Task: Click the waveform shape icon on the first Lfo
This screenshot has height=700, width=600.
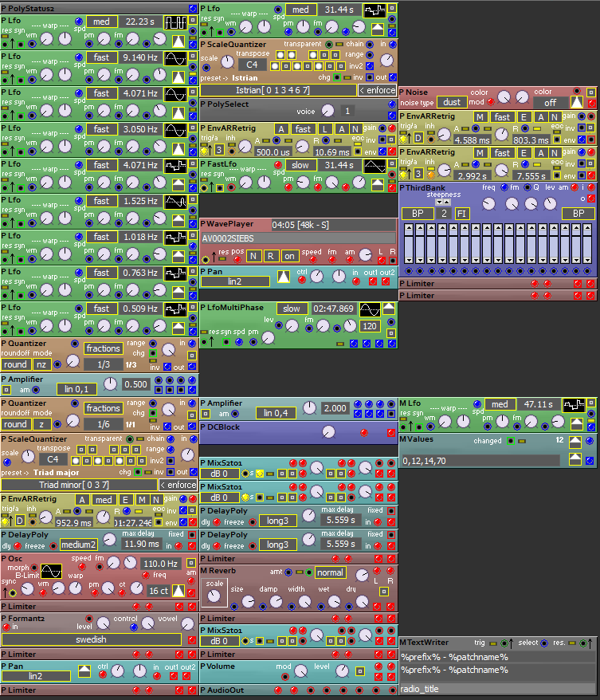Action: coord(175,22)
